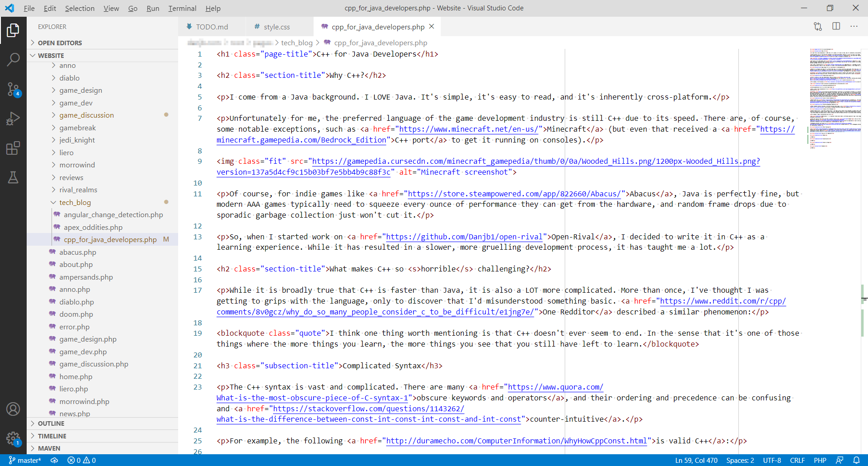Open the Explorer view in activity bar

[13, 30]
